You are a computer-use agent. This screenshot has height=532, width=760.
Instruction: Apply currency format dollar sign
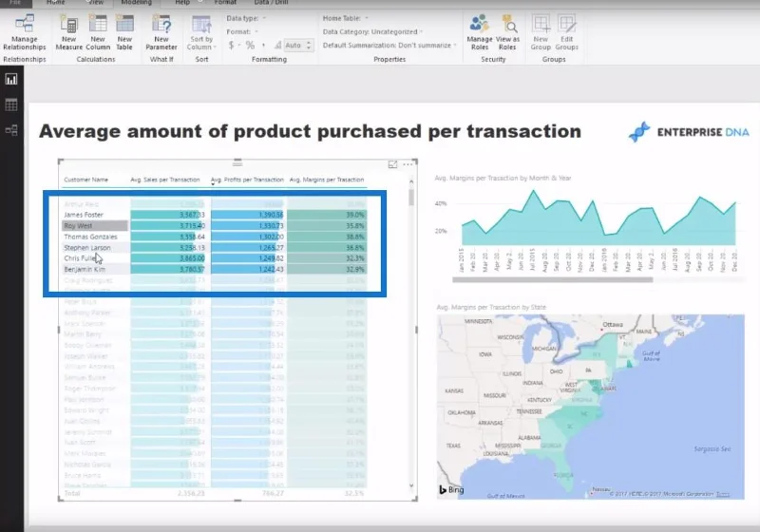(231, 45)
